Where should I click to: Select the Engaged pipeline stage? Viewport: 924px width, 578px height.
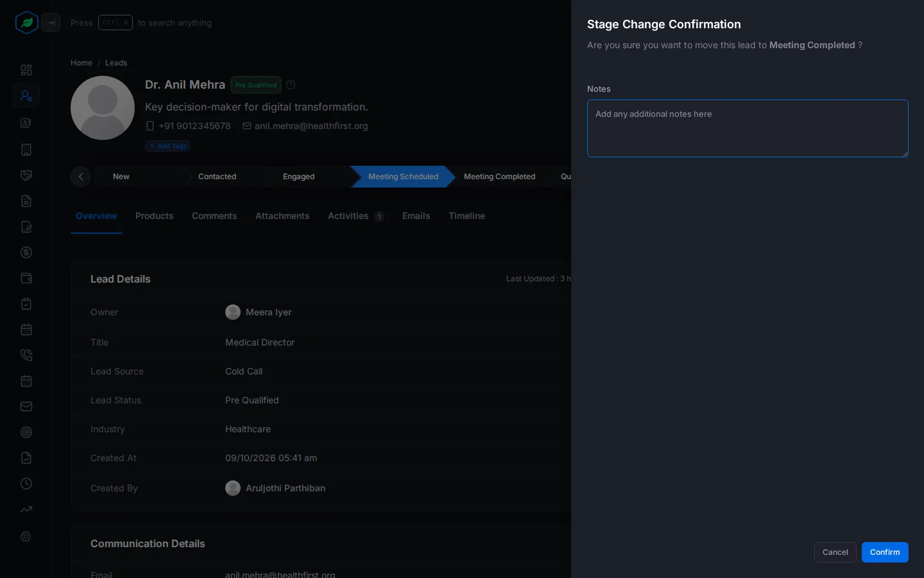pos(299,177)
